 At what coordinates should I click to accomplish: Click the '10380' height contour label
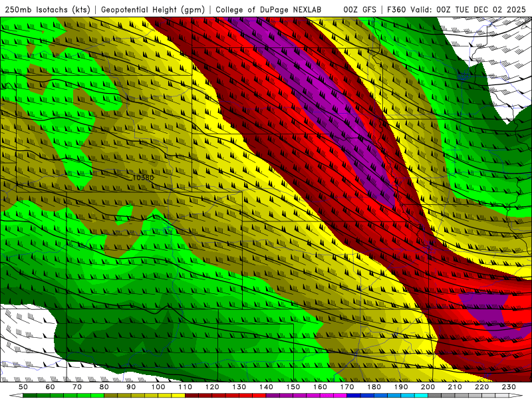coord(143,178)
